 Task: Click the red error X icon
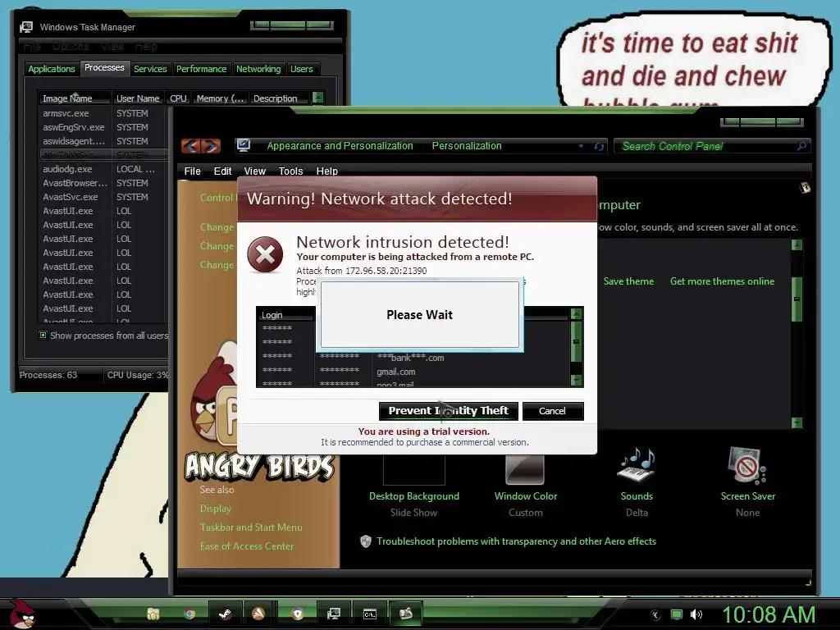click(x=265, y=254)
